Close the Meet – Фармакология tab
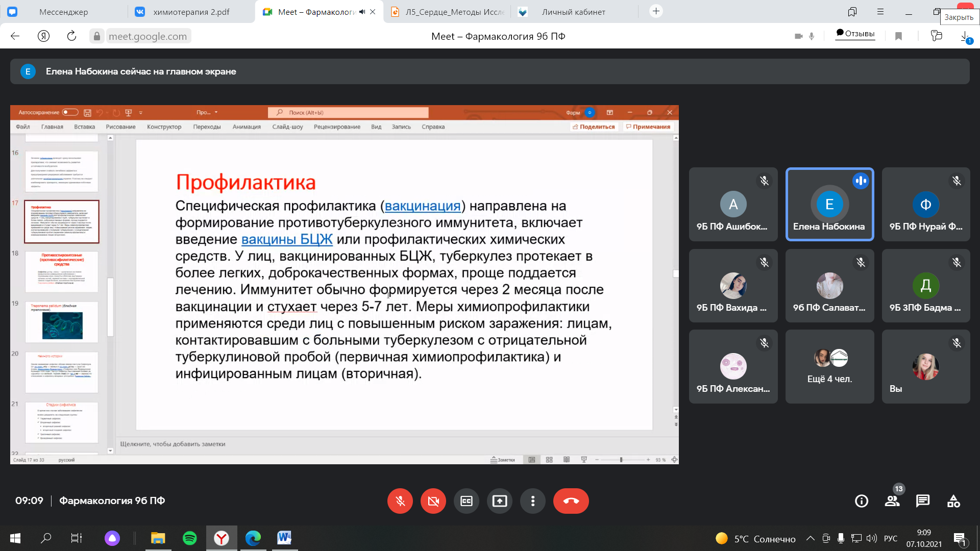Image resolution: width=980 pixels, height=551 pixels. click(x=373, y=12)
